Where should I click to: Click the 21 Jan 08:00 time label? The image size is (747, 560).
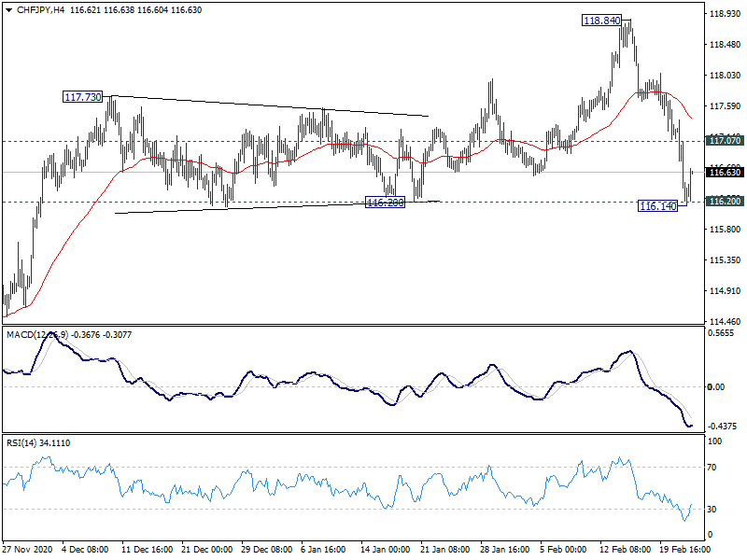click(x=445, y=550)
